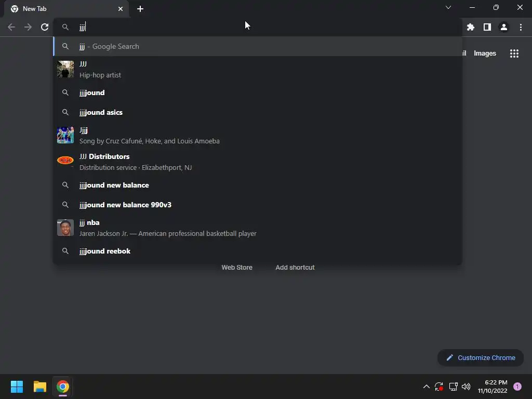Select the New Tab tab
Screen dimensions: 532x399
[x=66, y=9]
